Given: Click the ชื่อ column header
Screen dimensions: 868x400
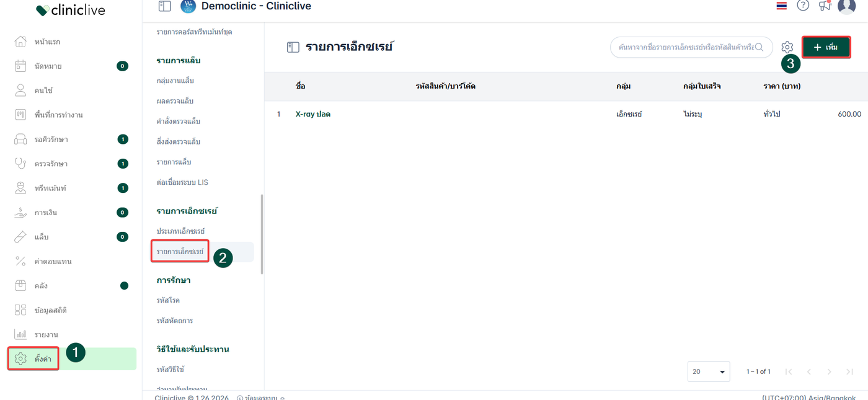Looking at the screenshot, I should 301,86.
